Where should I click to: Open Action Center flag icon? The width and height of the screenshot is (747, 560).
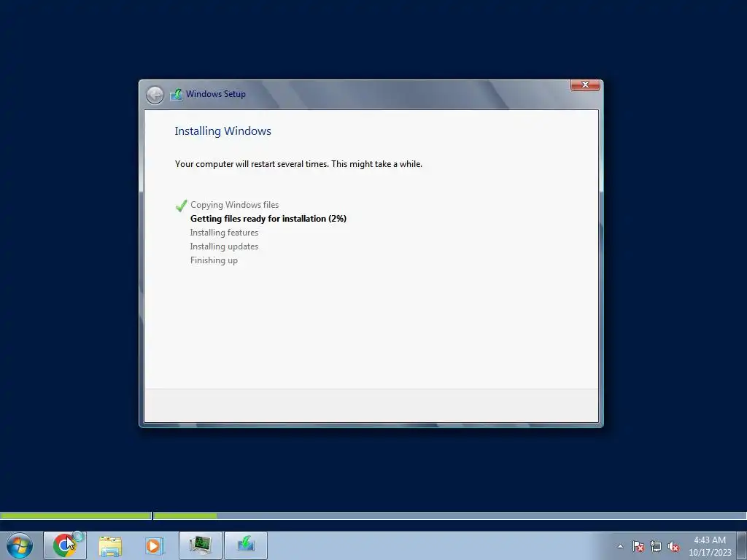tap(638, 546)
